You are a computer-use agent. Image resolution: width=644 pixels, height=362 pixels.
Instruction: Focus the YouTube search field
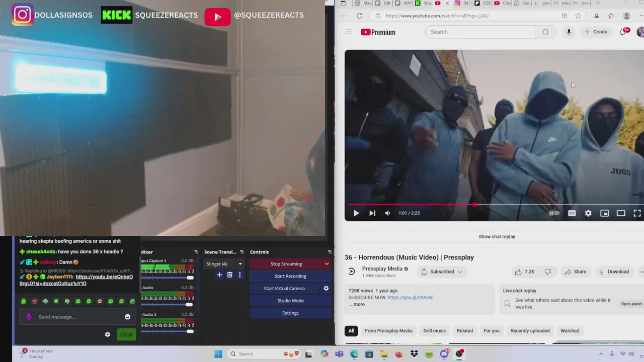pyautogui.click(x=480, y=32)
